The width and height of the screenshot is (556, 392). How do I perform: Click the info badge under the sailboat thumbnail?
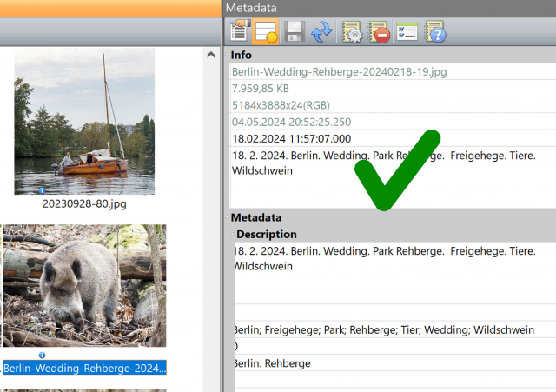42,191
